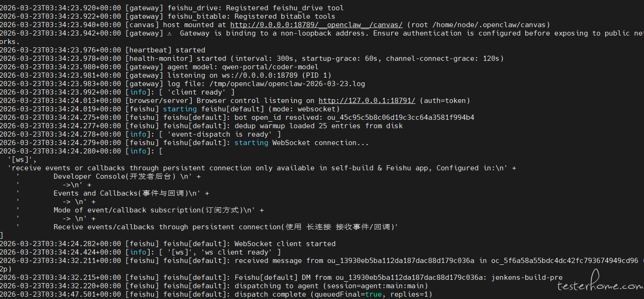644x299 pixels.
Task: Open the http://127.0.0.1:18791/ browser control link
Action: point(367,101)
